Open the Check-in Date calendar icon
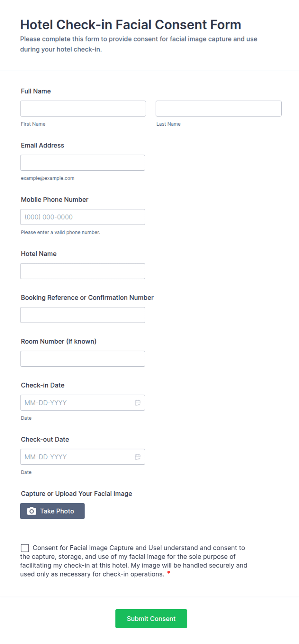 [x=138, y=403]
